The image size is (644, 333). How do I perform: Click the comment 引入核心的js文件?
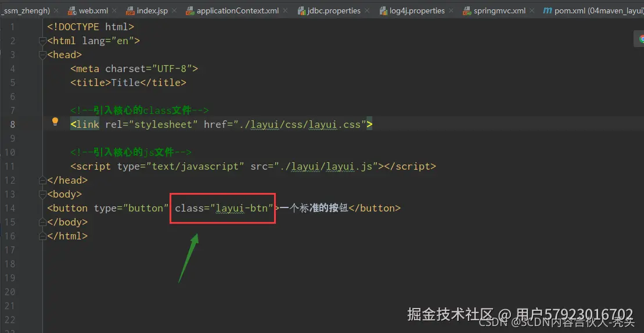point(131,152)
